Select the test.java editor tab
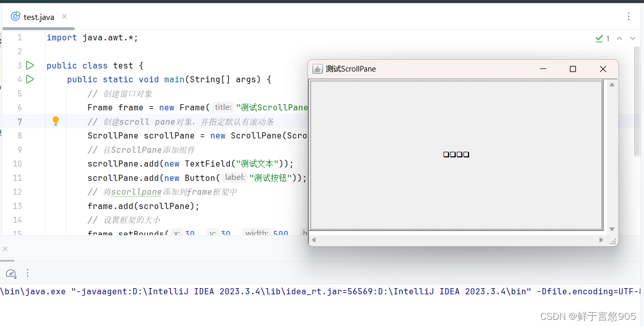 tap(38, 17)
